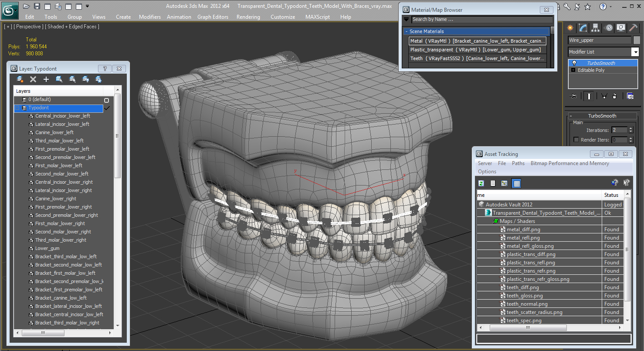Image resolution: width=644 pixels, height=351 pixels.
Task: Open the Hierarchy command panel tab
Action: 596,28
